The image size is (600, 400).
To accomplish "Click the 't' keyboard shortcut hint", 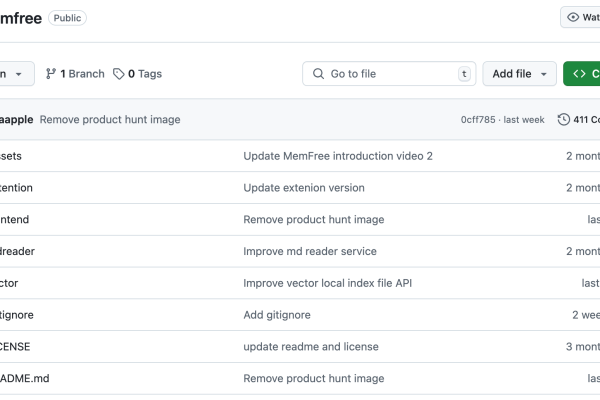I will pyautogui.click(x=464, y=73).
